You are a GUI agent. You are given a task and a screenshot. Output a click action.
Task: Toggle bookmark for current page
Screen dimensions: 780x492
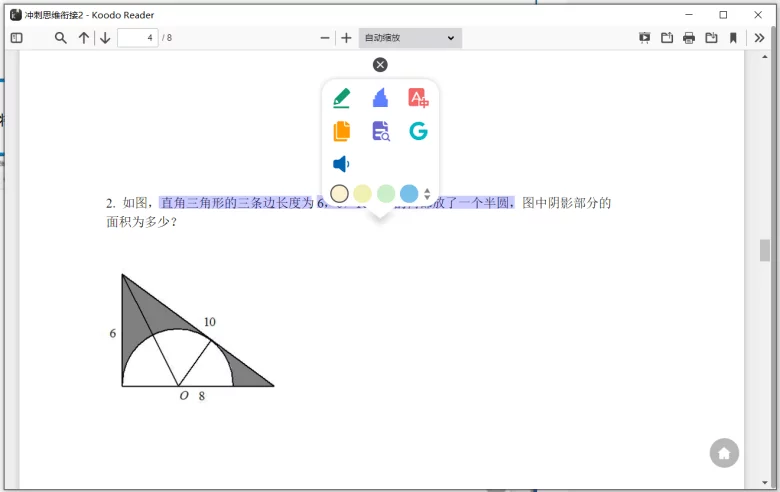click(x=733, y=38)
